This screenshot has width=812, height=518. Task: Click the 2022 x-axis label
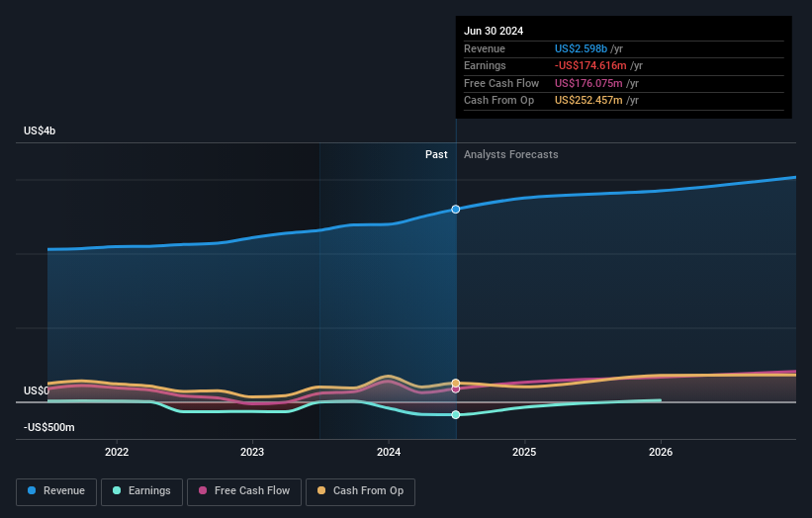(117, 452)
